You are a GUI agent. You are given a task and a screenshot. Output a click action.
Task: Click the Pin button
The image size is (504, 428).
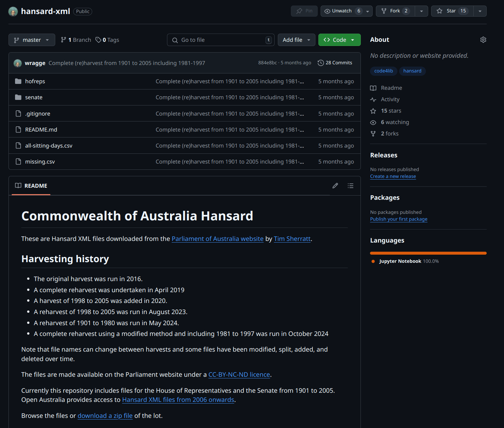[x=304, y=11]
